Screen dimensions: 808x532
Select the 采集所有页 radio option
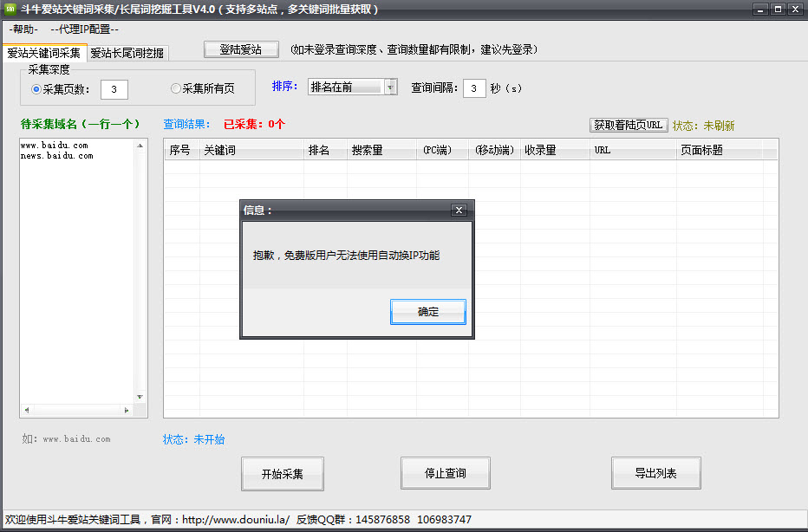click(x=176, y=88)
